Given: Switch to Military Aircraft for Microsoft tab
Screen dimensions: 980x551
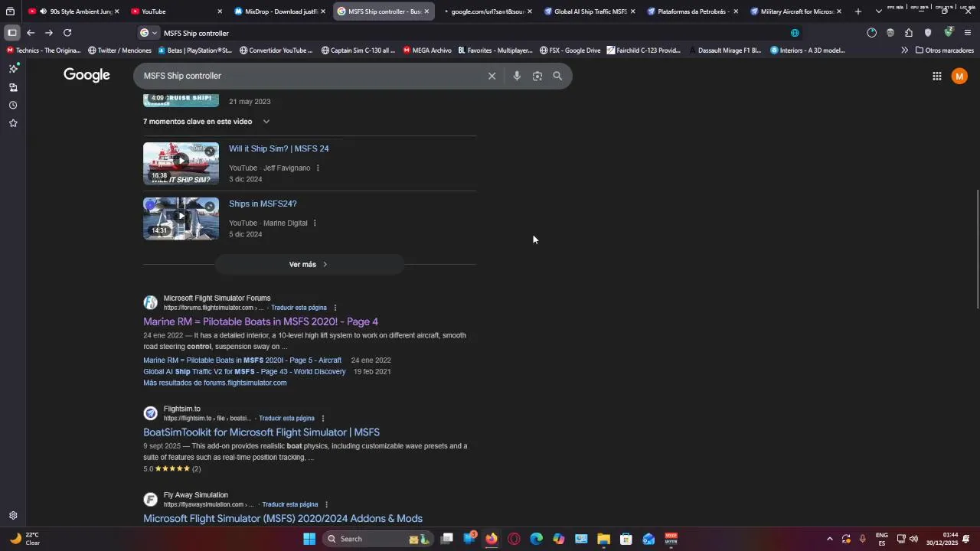Looking at the screenshot, I should coord(796,11).
